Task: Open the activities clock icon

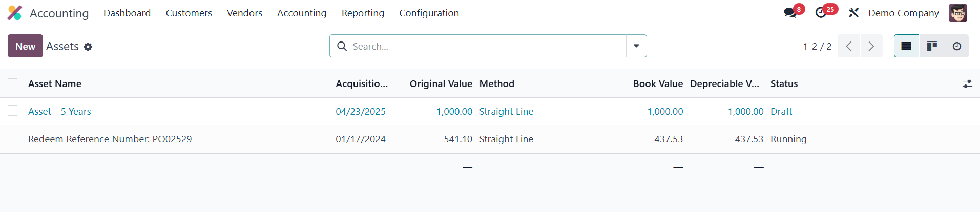Action: (821, 13)
